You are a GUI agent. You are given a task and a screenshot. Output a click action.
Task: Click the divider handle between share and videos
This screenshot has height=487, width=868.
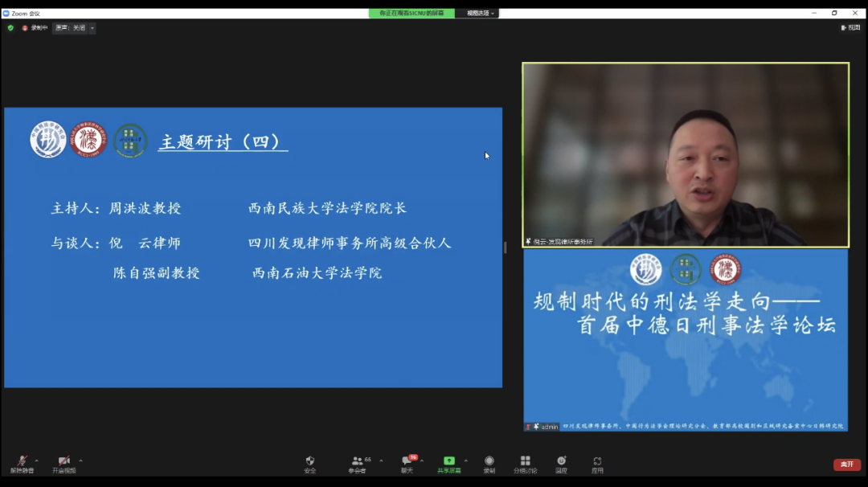[505, 248]
